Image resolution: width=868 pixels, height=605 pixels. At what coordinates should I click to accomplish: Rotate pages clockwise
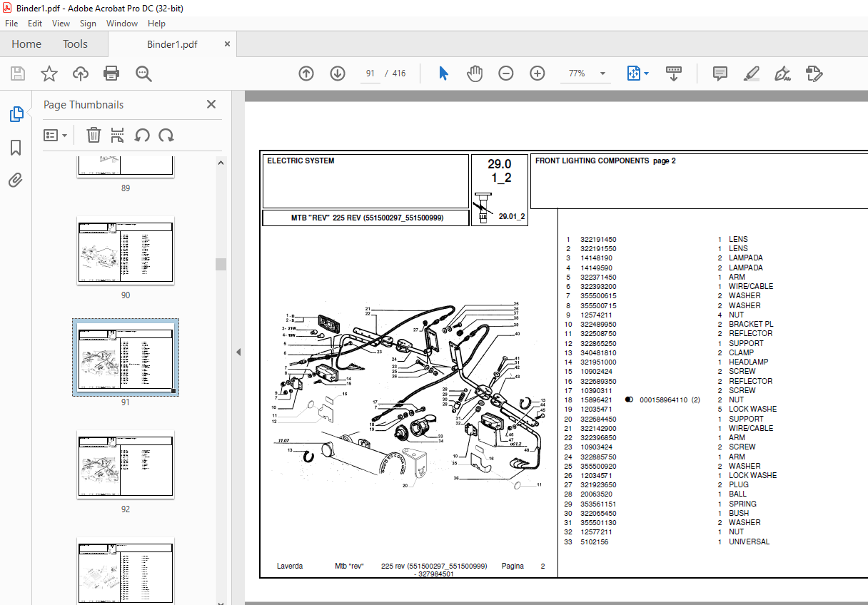pyautogui.click(x=166, y=135)
